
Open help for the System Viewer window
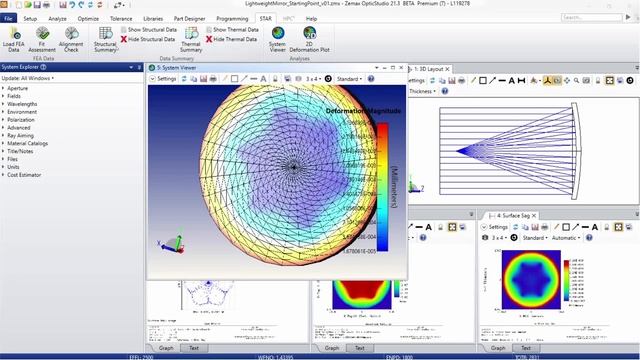click(x=371, y=79)
